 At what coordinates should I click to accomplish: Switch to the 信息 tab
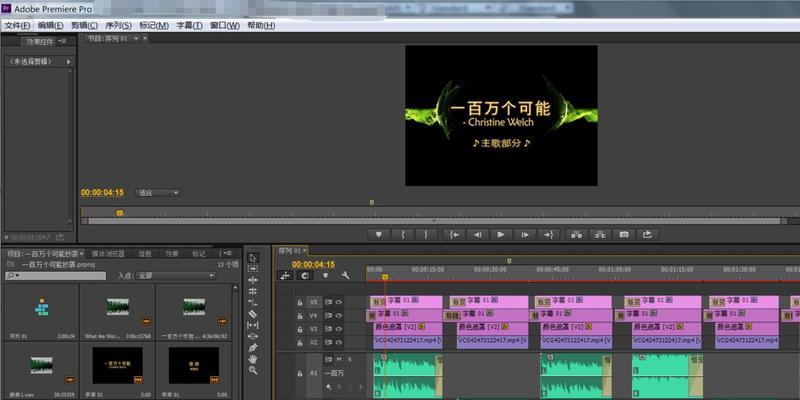pyautogui.click(x=145, y=254)
